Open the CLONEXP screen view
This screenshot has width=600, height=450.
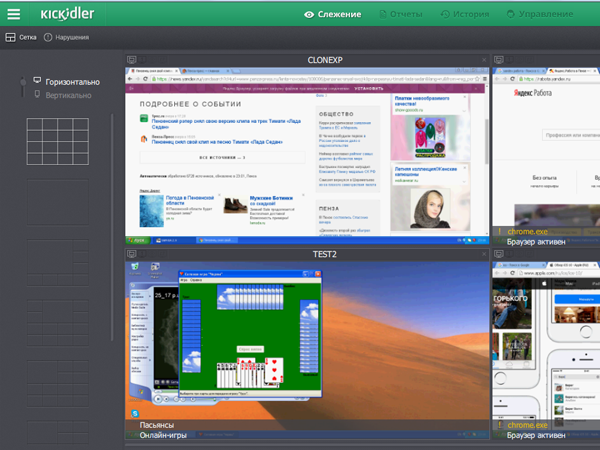(x=307, y=156)
